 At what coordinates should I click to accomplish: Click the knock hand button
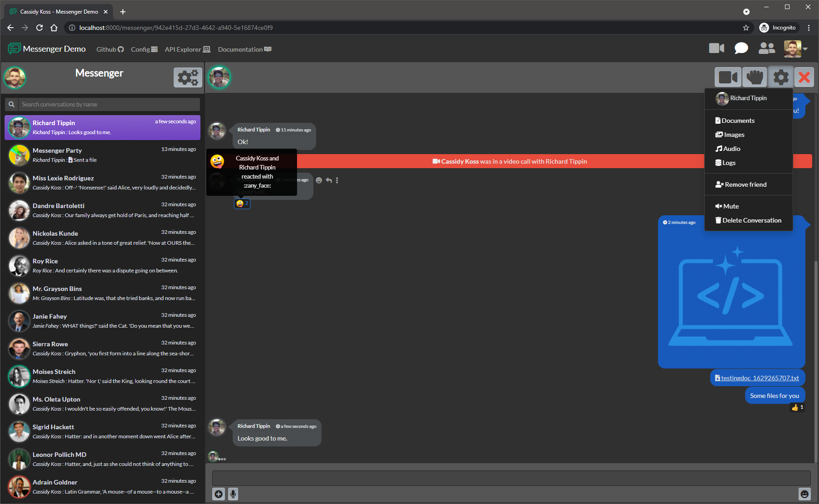[755, 77]
